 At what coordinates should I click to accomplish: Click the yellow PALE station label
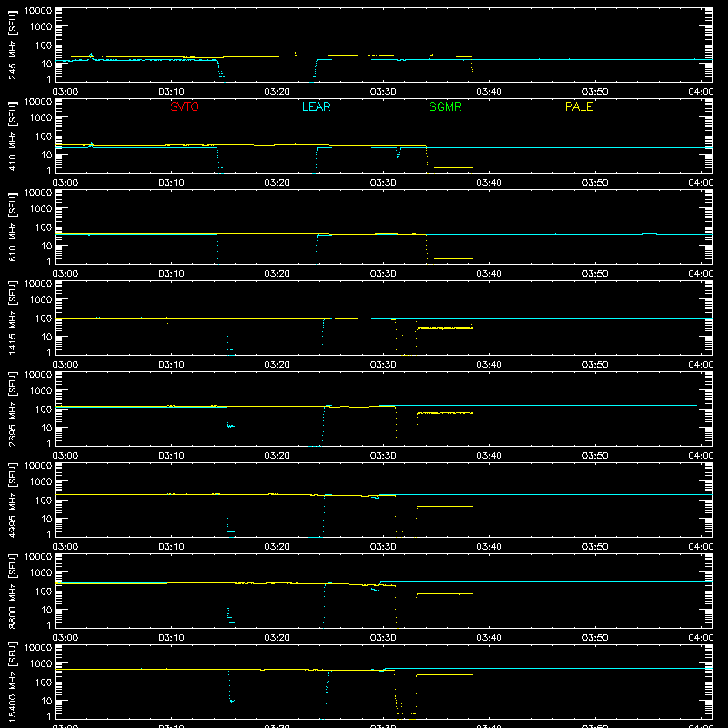tap(579, 106)
